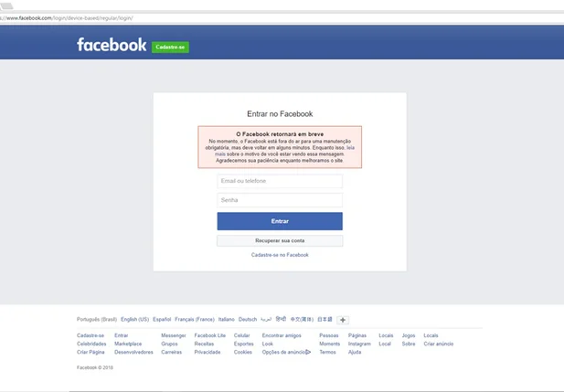Open the Criar Página footer link

tap(90, 352)
